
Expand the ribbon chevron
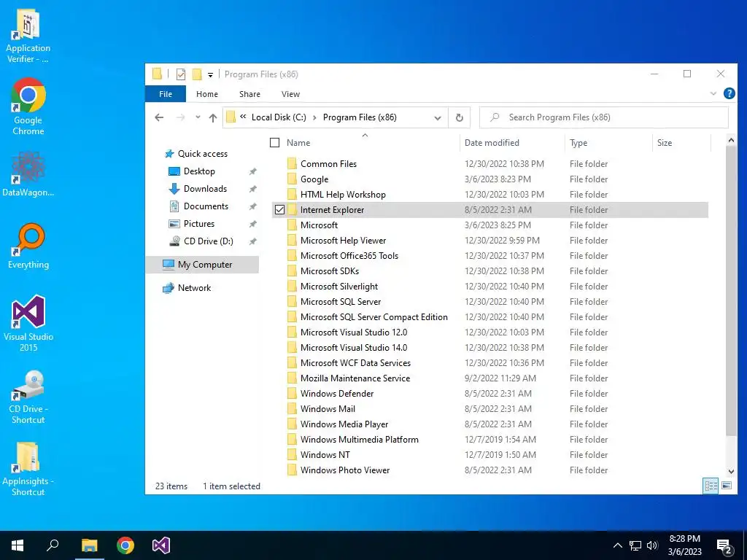(x=713, y=93)
